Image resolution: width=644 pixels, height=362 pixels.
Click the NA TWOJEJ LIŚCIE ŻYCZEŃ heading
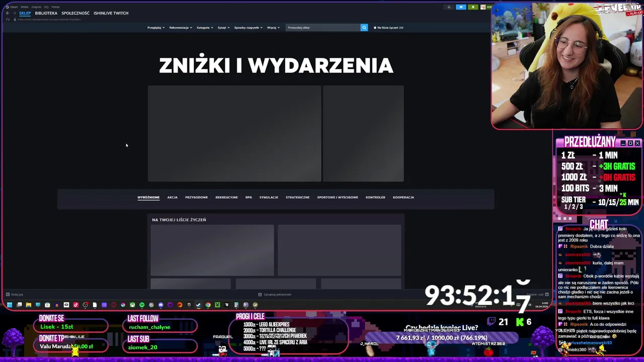179,220
